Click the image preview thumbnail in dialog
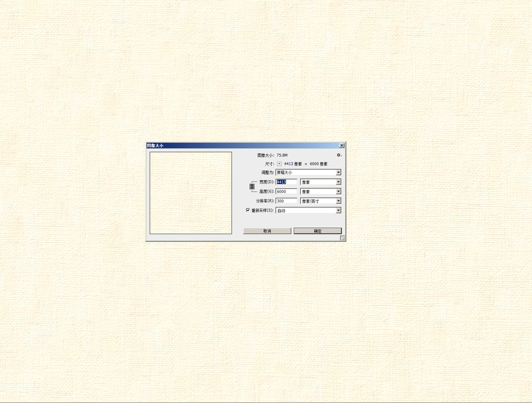 tap(191, 193)
